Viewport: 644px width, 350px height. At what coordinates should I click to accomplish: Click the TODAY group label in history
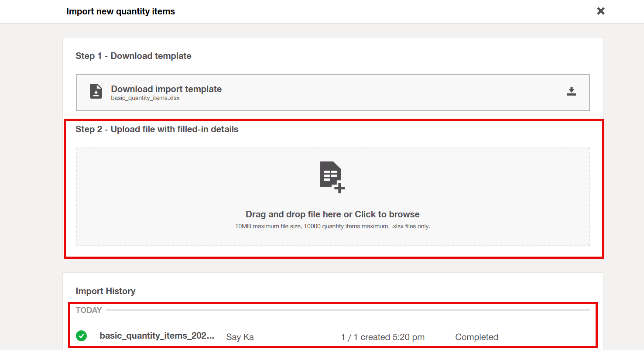(89, 310)
